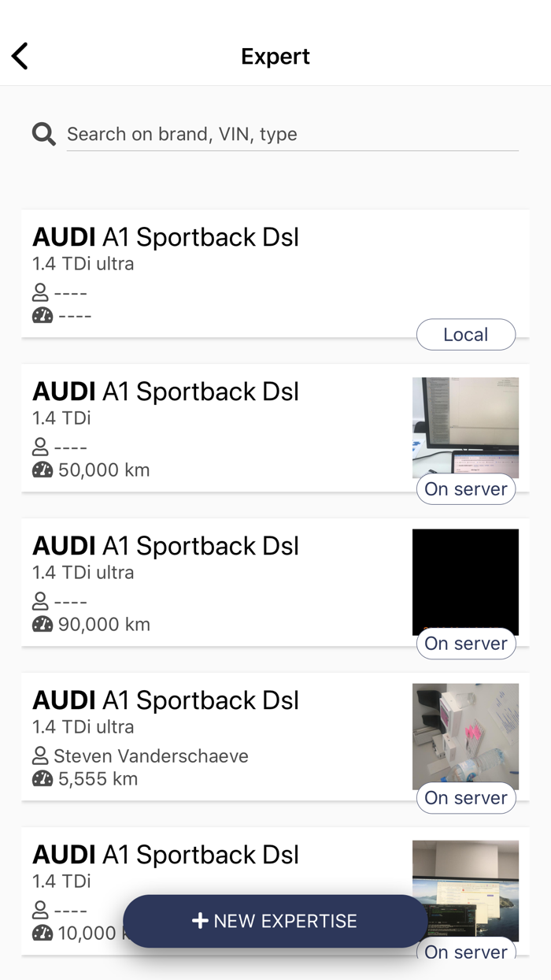Tap the person icon on Local card

pos(40,293)
